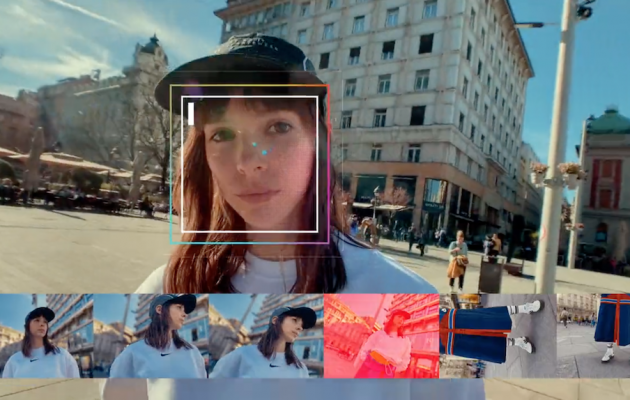The width and height of the screenshot is (630, 400).
Task: Click the black cap on the woman's head
Action: click(241, 68)
